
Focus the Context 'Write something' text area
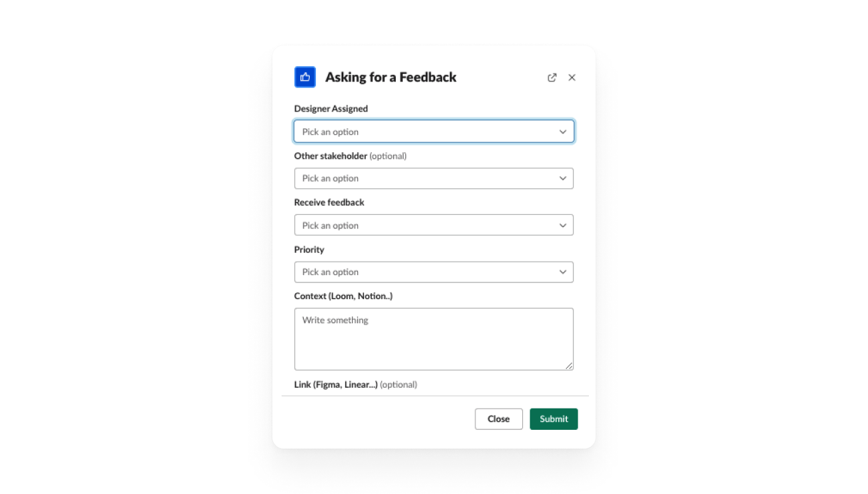434,339
